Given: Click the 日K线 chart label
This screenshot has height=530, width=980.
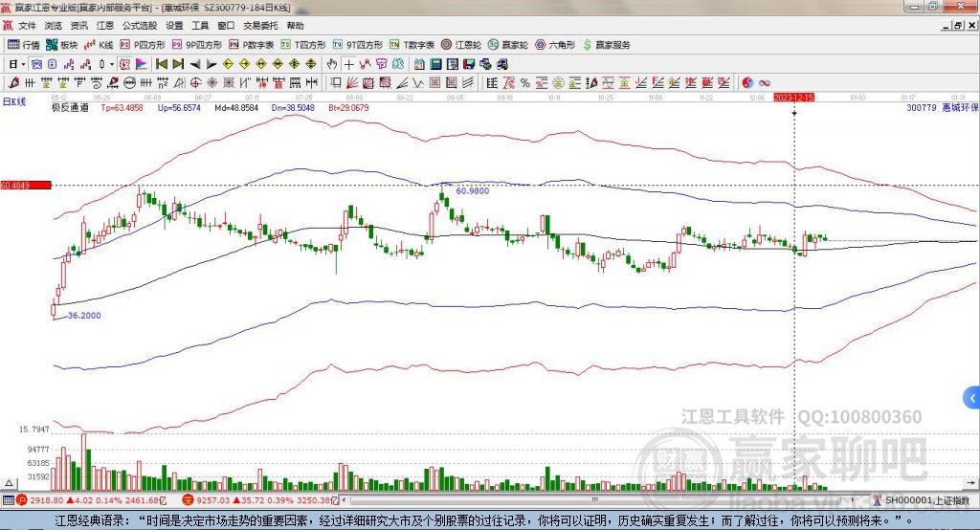Looking at the screenshot, I should click(x=13, y=101).
